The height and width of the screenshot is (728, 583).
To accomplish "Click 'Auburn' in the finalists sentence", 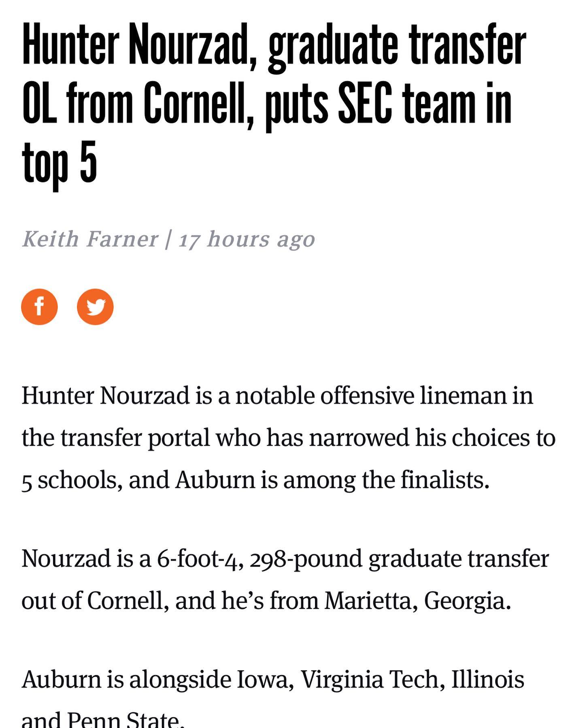I will pyautogui.click(x=215, y=480).
